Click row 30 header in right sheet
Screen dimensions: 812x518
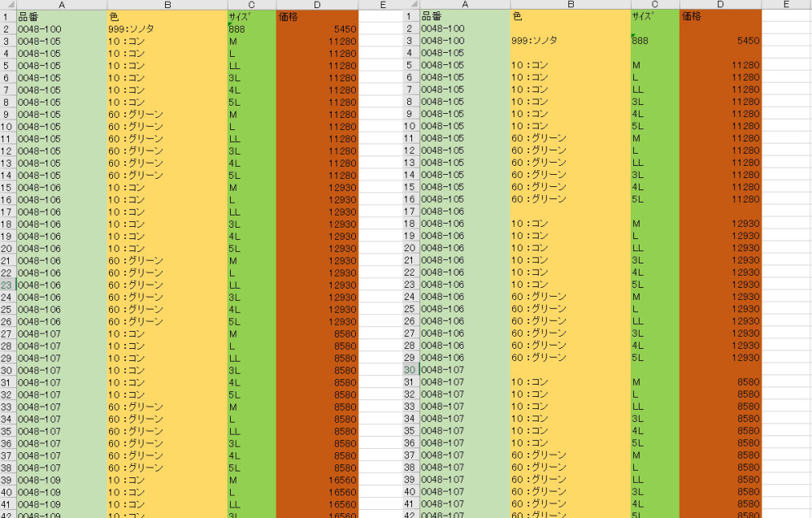pos(411,370)
